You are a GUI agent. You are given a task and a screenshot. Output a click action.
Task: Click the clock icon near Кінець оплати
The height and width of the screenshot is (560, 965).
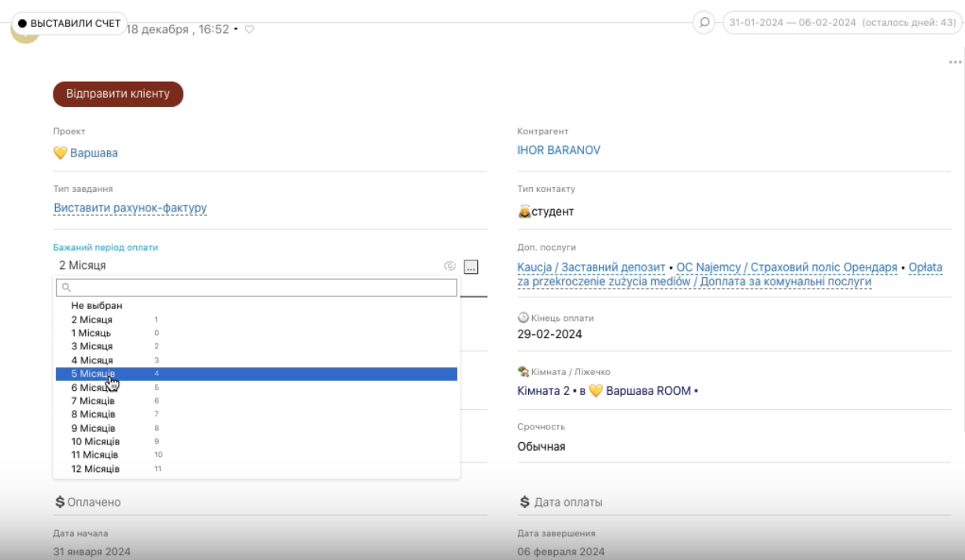point(523,318)
